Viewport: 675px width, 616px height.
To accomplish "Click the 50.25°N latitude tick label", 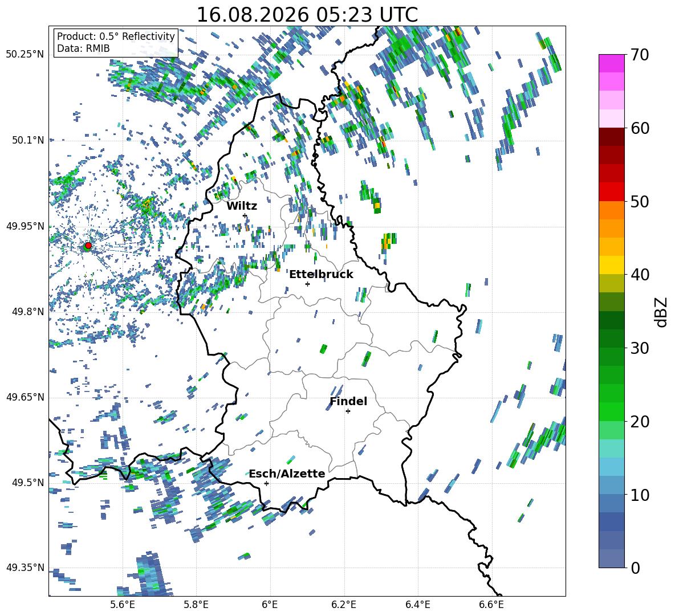I will tap(25, 54).
